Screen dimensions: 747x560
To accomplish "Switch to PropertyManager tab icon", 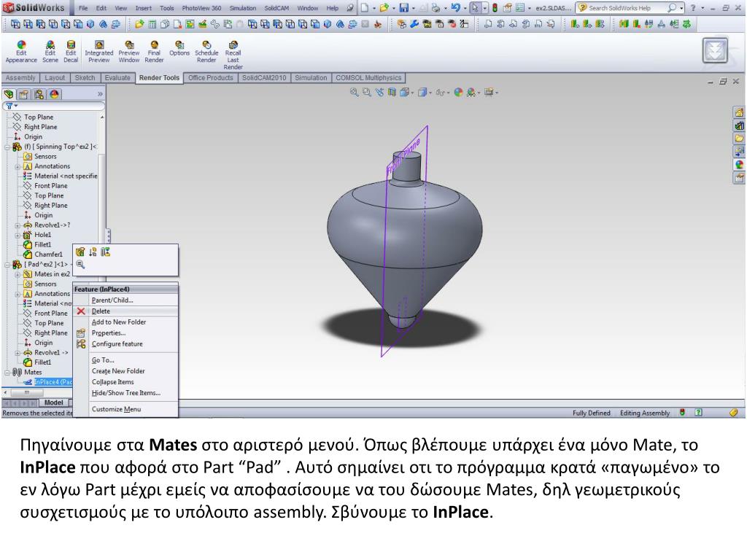I will pyautogui.click(x=24, y=94).
